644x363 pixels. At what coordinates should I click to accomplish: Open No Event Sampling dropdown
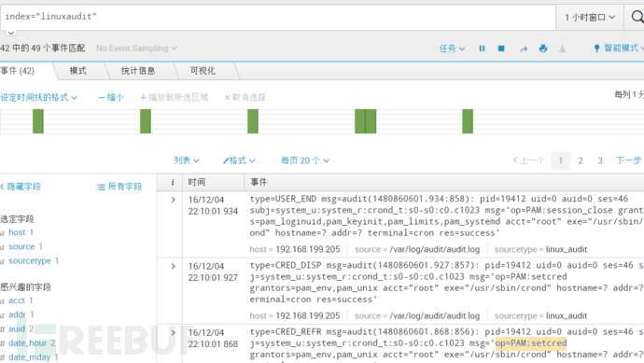point(136,49)
